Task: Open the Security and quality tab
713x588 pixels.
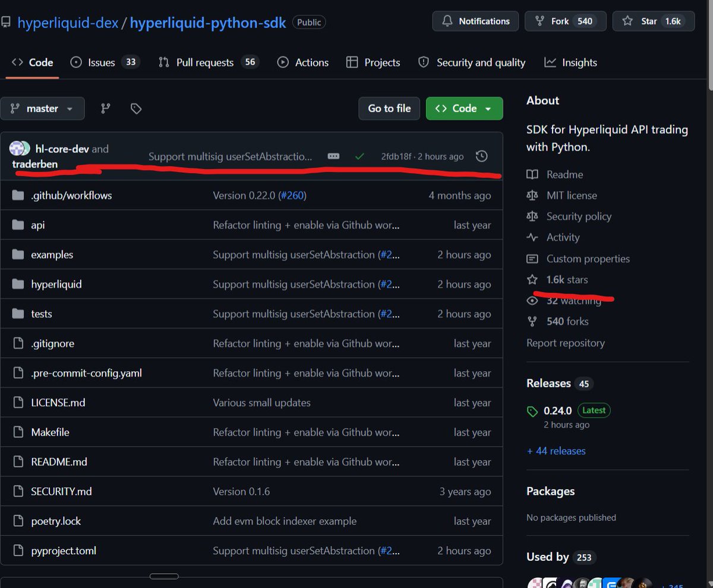Action: coord(472,62)
